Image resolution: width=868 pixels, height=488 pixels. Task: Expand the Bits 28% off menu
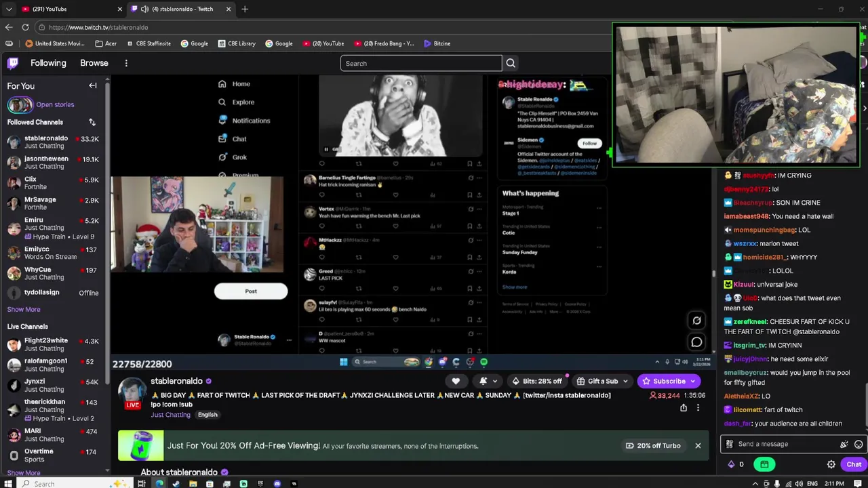click(538, 381)
